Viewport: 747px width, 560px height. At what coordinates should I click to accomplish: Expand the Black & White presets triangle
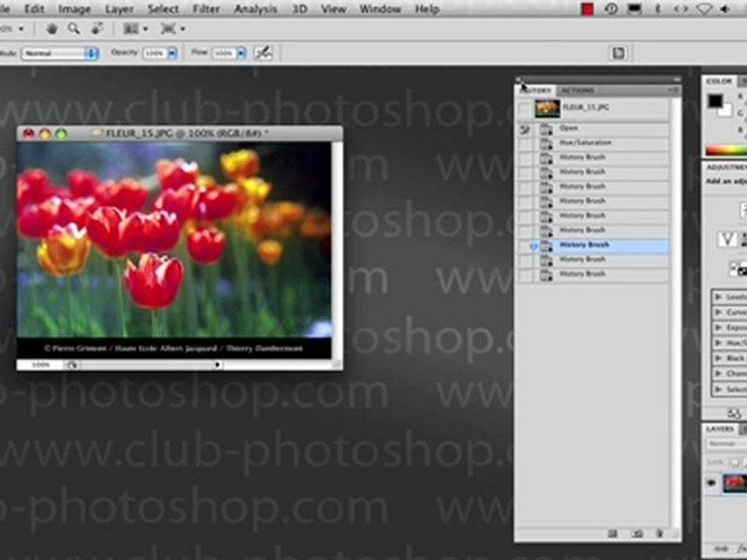coord(718,358)
